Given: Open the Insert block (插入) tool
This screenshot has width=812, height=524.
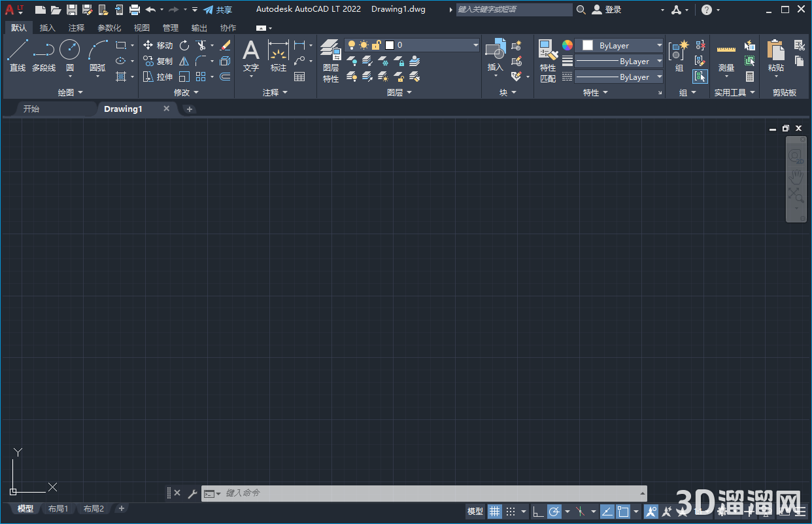Looking at the screenshot, I should (x=496, y=55).
